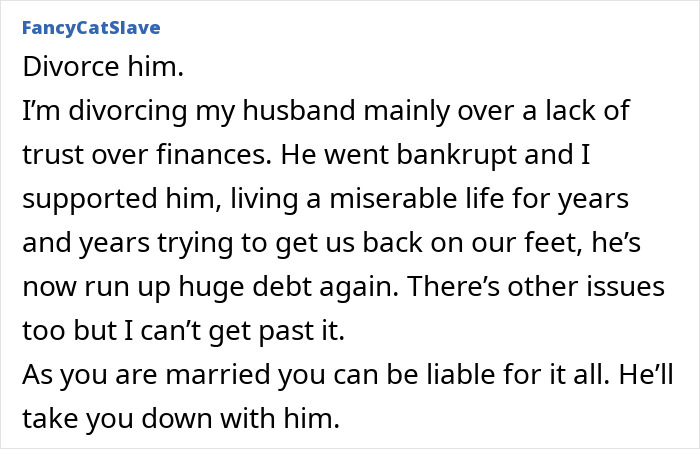
Task: Click the 'Divorce him.' opening line
Action: click(86, 70)
